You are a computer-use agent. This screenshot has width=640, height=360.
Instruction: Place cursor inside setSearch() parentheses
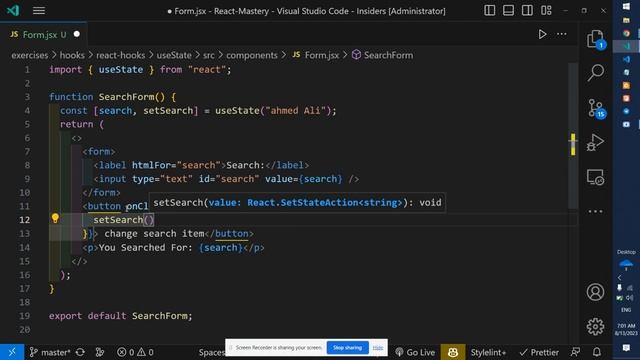click(149, 220)
